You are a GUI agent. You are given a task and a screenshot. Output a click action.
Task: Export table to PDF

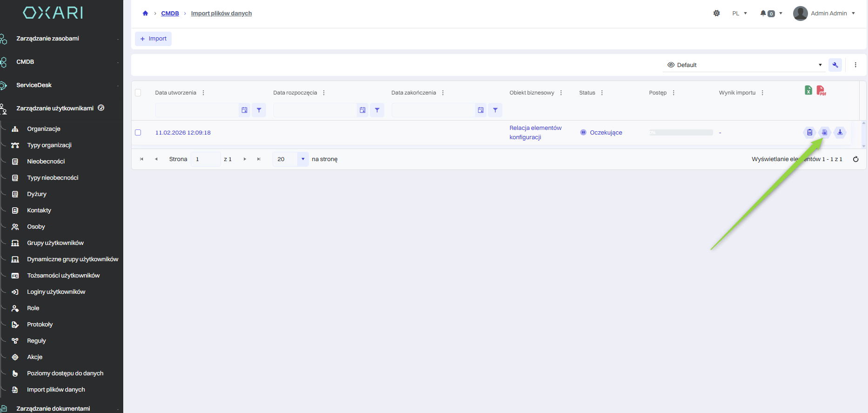(821, 90)
